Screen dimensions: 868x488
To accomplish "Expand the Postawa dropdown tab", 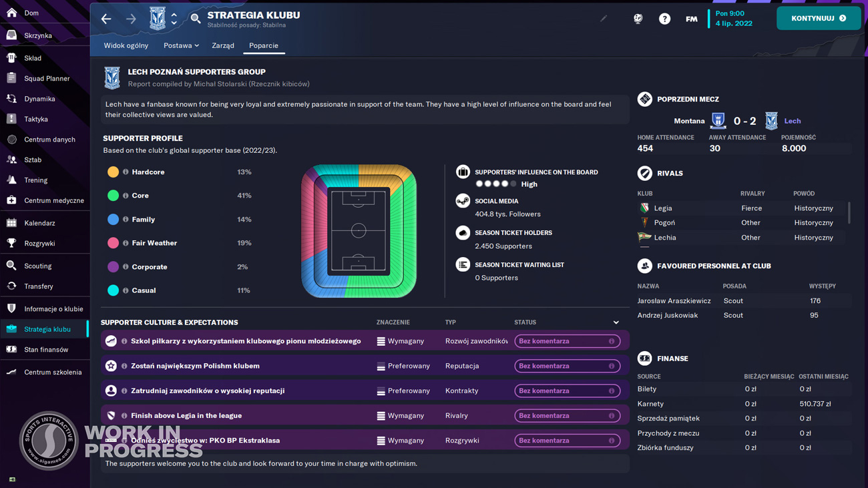I will (x=181, y=45).
